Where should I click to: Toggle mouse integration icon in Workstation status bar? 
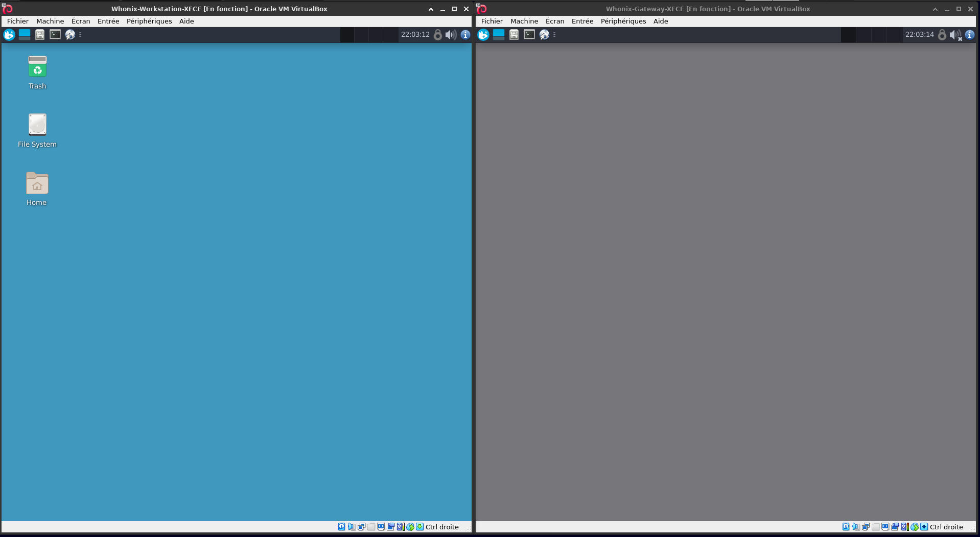click(x=410, y=527)
